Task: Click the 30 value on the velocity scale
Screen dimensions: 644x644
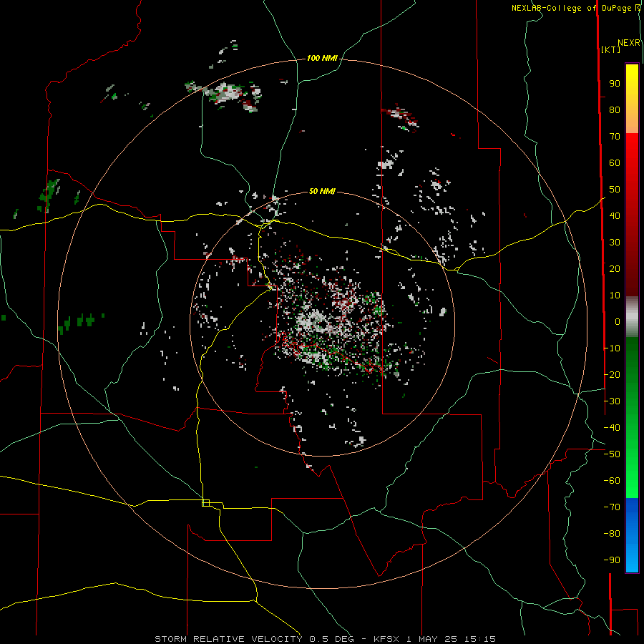Action: (x=615, y=243)
